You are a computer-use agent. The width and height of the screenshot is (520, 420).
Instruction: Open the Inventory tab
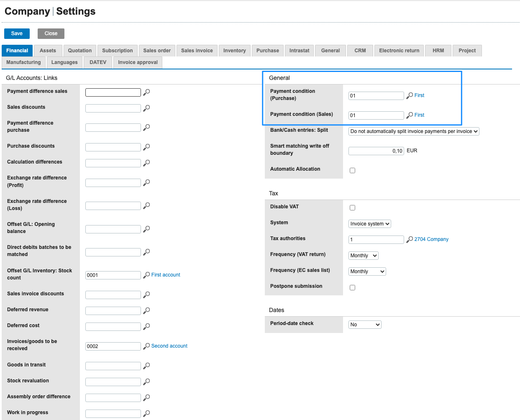tap(234, 51)
